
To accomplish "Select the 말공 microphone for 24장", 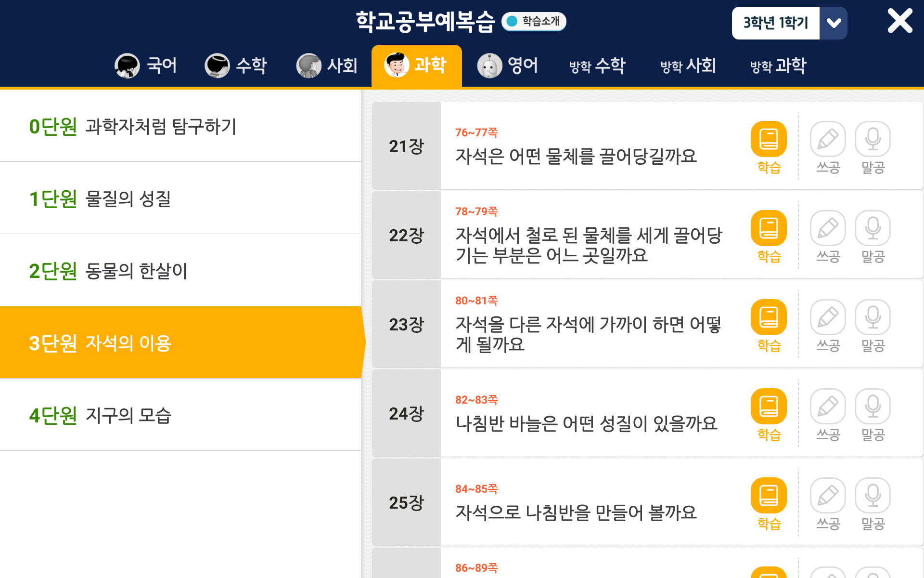I will (873, 407).
